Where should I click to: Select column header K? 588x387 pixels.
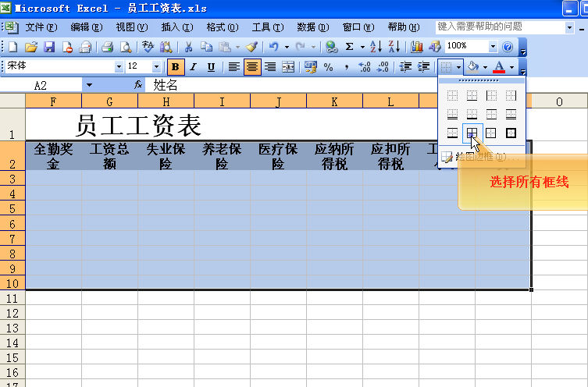(334, 101)
